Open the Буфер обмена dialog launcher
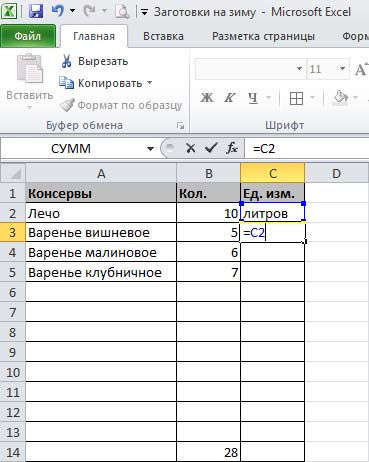This screenshot has width=369, height=462. [x=180, y=125]
